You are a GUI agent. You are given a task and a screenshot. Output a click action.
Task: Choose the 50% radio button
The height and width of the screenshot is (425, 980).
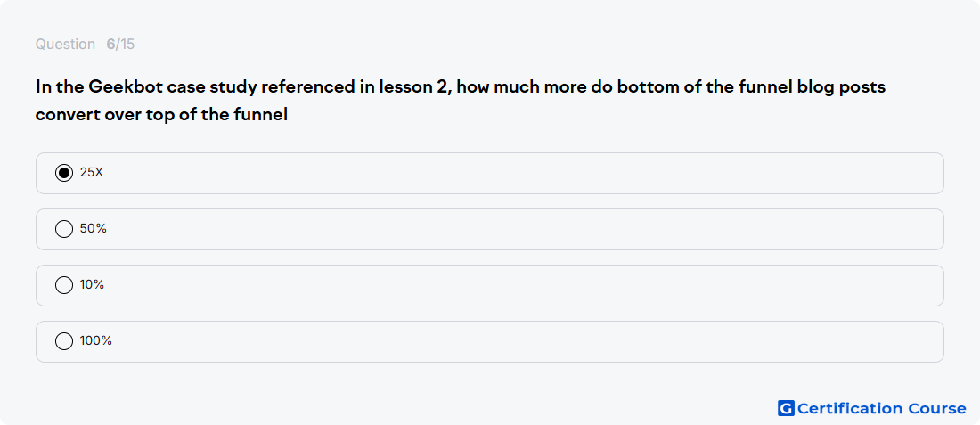pos(64,229)
